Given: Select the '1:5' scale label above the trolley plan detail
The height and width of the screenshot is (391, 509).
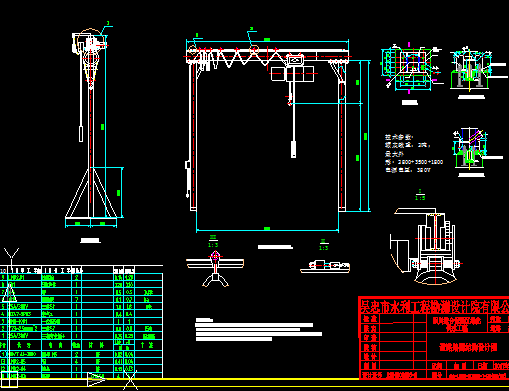Looking at the screenshot, I should pyautogui.click(x=323, y=248).
